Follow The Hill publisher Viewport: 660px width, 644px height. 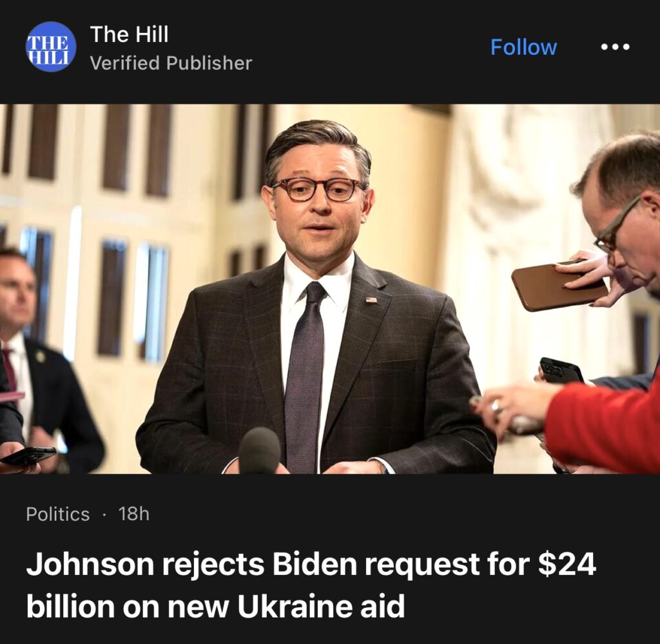pyautogui.click(x=523, y=46)
